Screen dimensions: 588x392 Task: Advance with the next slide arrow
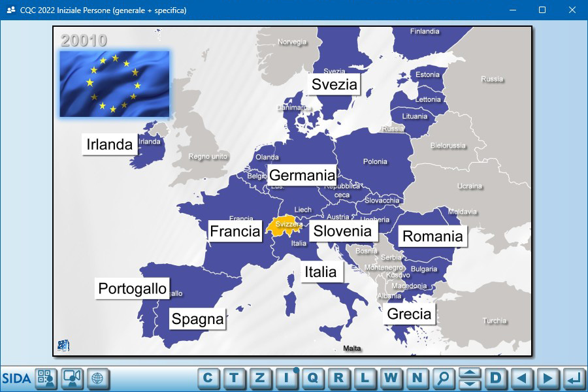[547, 378]
